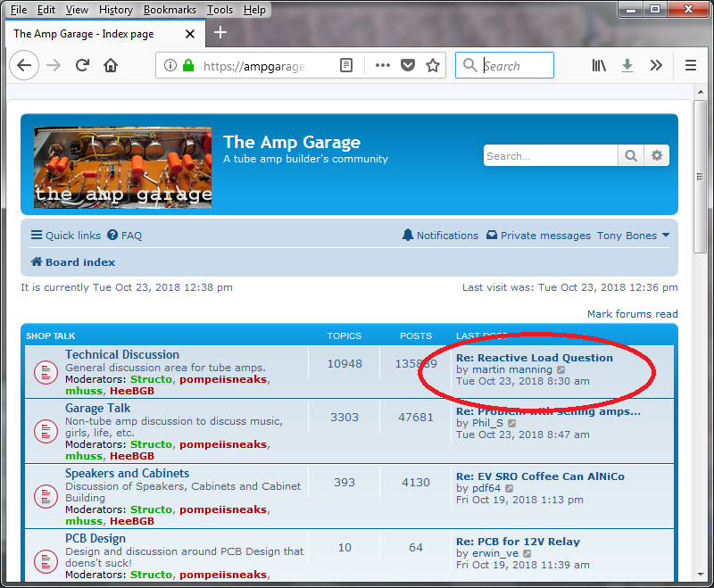Toggle Reader View icon in address bar

(346, 65)
